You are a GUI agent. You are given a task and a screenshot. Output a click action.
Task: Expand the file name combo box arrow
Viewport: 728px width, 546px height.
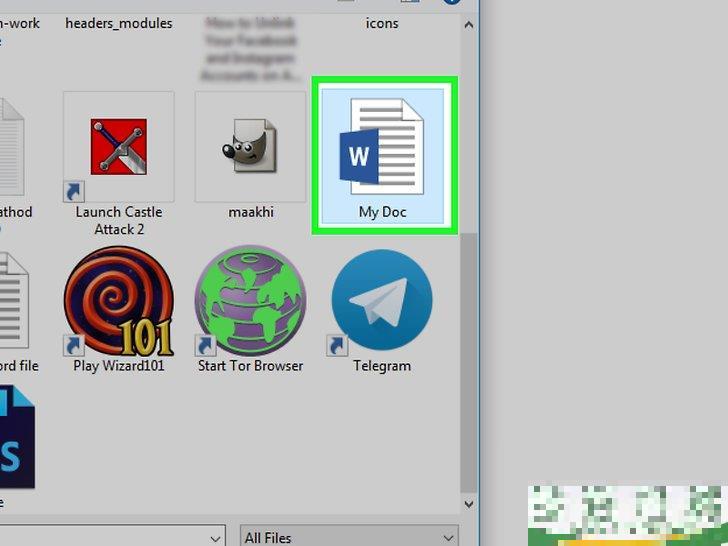point(211,537)
